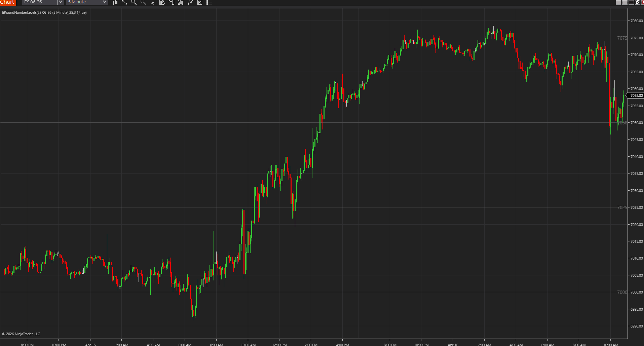Click the fiRoundNumberLevels indicator label
This screenshot has height=346, width=644.
click(43, 12)
